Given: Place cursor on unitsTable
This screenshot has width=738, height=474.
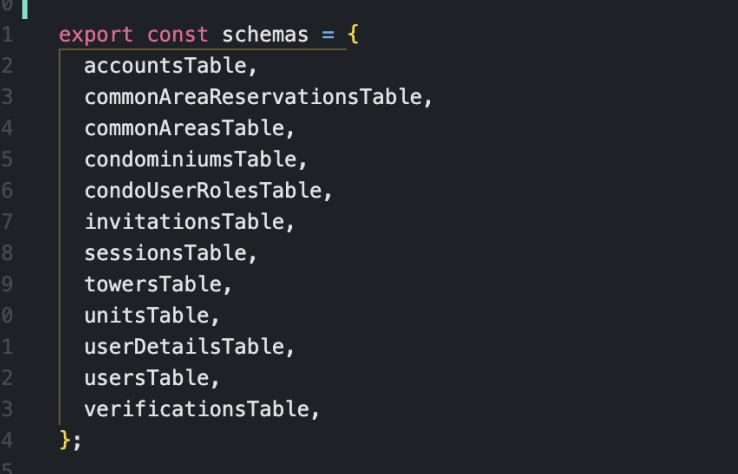Looking at the screenshot, I should tap(151, 315).
